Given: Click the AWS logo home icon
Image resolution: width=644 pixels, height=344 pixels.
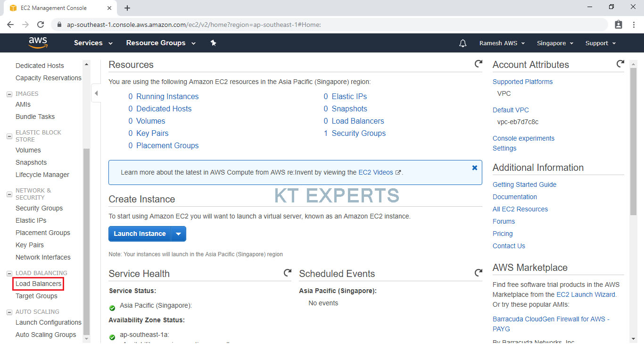Looking at the screenshot, I should [x=38, y=43].
